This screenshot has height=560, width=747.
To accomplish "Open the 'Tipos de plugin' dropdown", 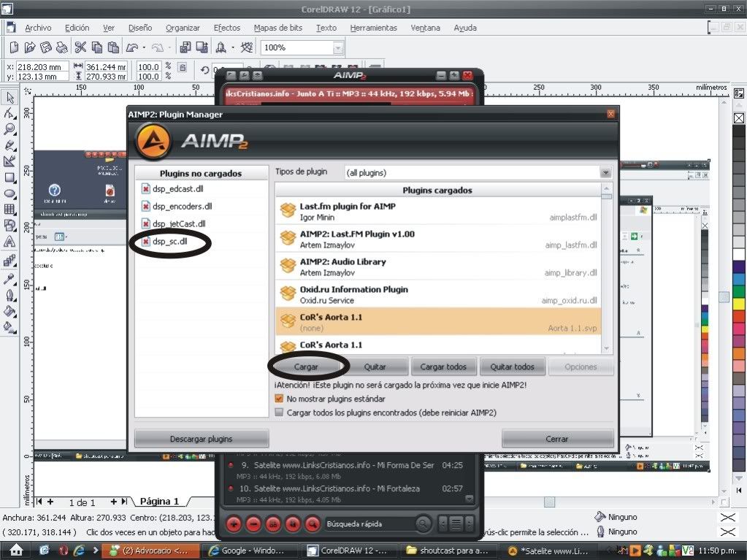I will (605, 172).
